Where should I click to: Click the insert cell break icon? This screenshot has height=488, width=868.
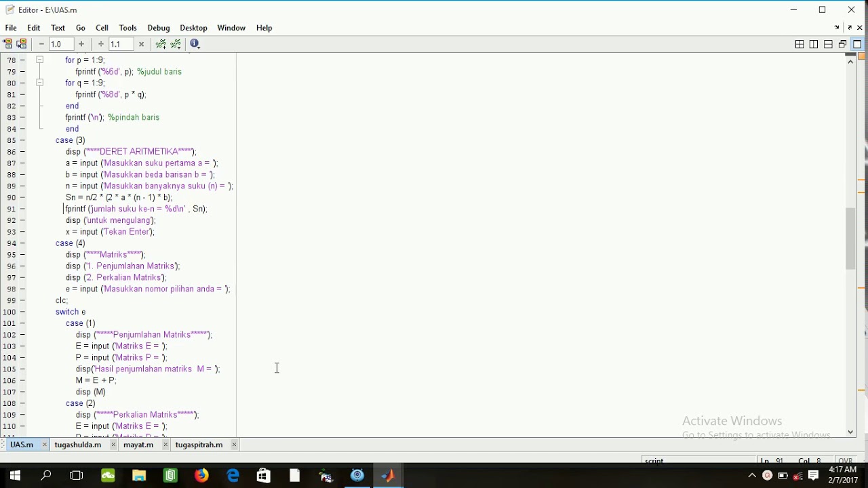161,44
